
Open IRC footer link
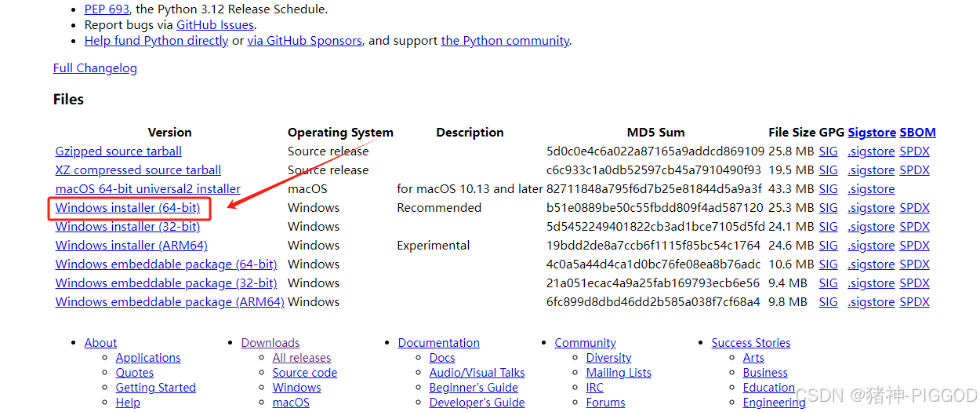(595, 388)
